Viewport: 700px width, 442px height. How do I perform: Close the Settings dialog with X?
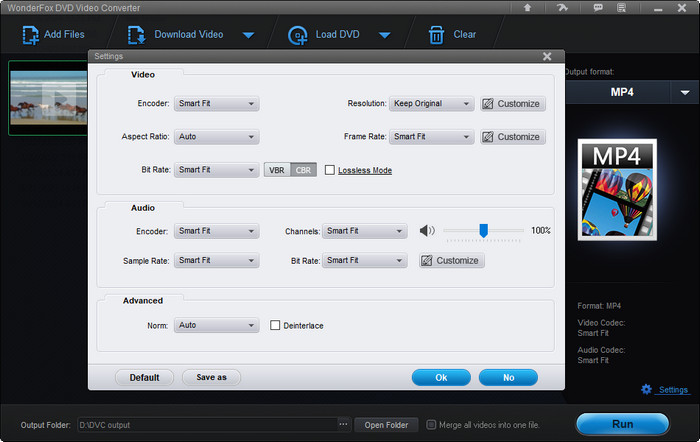point(547,57)
